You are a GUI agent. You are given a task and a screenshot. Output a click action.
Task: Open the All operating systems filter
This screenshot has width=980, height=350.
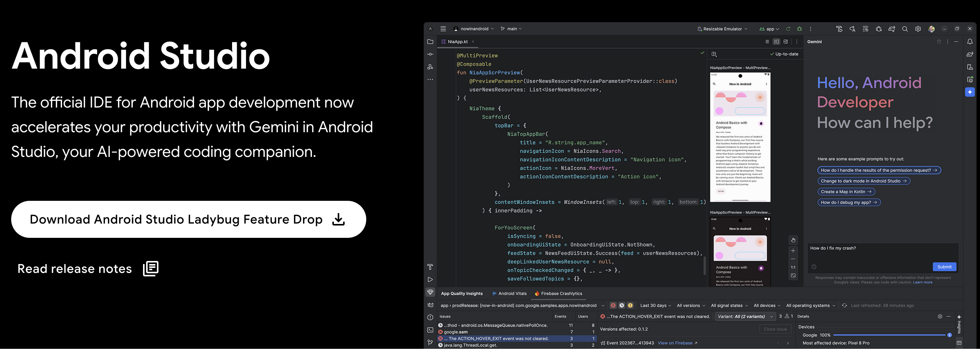pos(811,306)
